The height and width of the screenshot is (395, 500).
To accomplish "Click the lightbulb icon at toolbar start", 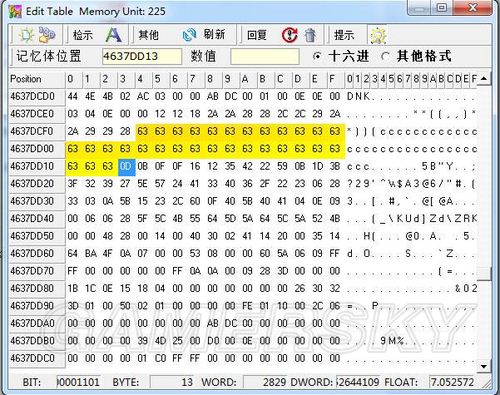I will click(27, 35).
